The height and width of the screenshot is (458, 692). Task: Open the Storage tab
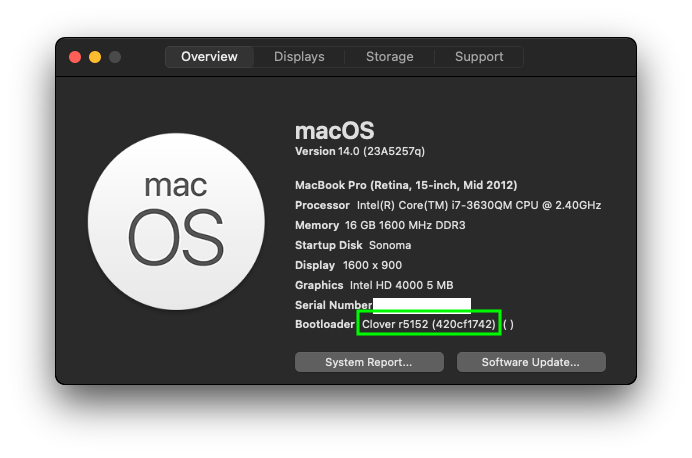coord(389,56)
